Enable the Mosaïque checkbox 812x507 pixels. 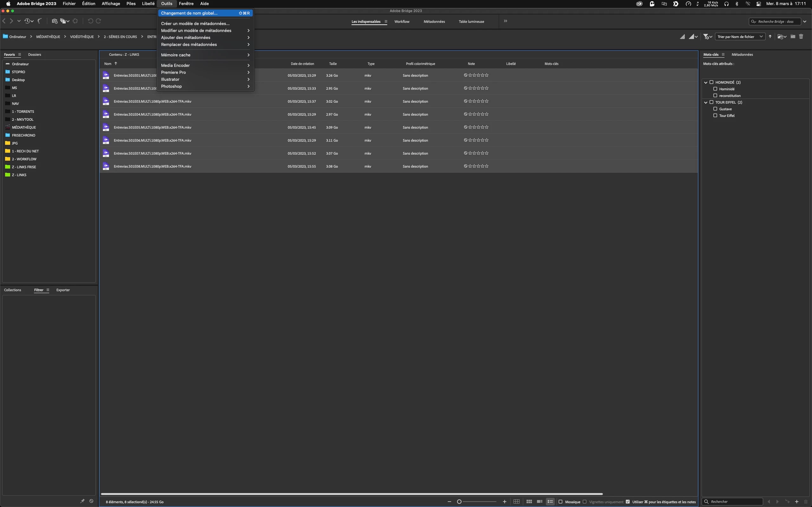tap(560, 502)
